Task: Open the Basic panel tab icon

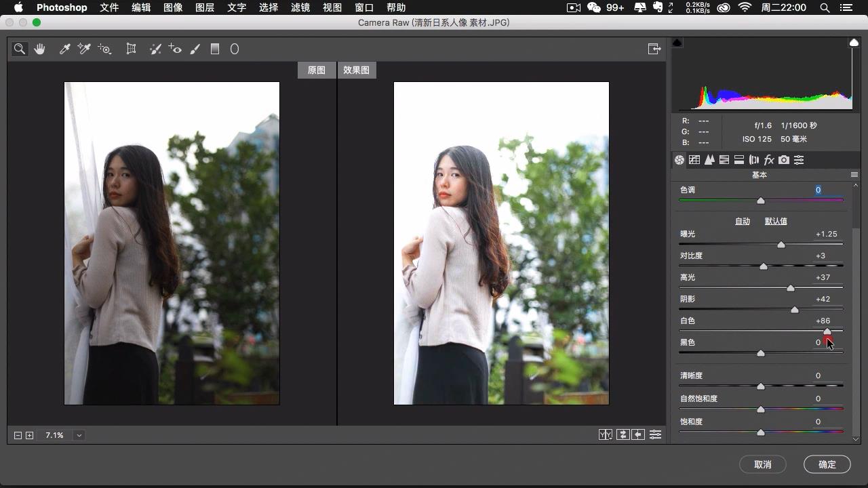Action: [679, 160]
